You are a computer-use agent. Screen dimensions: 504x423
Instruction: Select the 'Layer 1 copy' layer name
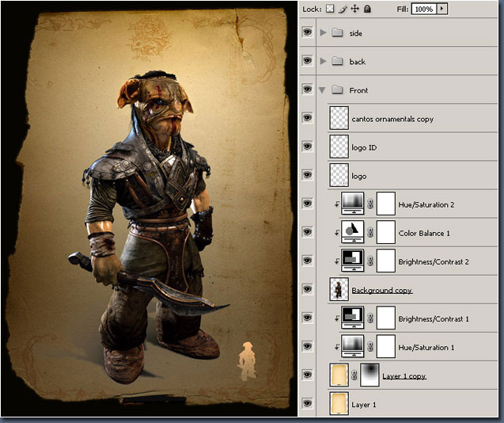404,376
